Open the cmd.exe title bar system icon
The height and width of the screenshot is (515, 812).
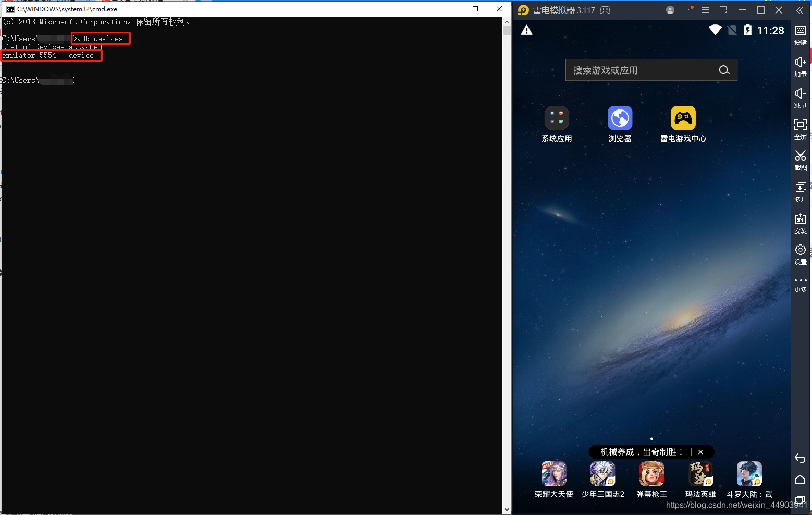[x=10, y=9]
